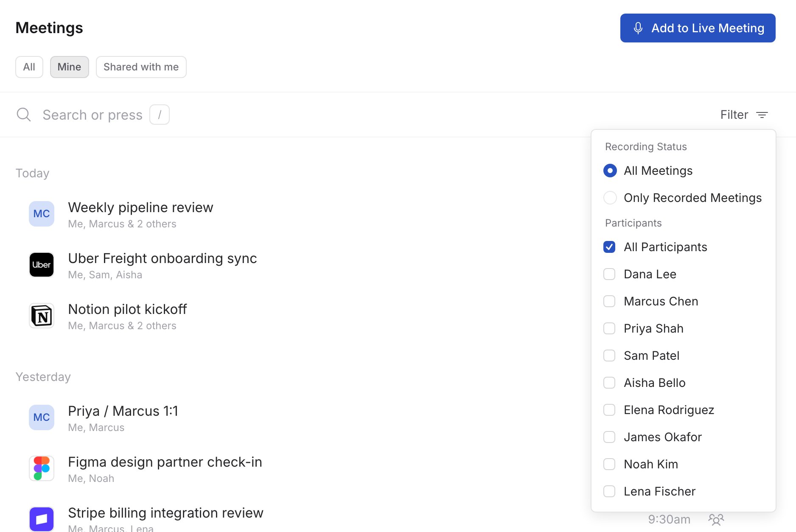
Task: Click the 9:30am meeting time
Action: (669, 519)
